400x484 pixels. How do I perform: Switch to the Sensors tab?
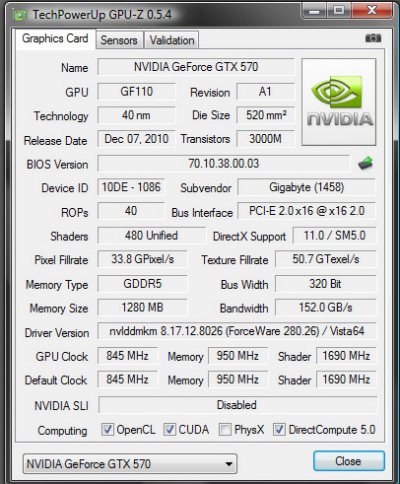tap(119, 40)
